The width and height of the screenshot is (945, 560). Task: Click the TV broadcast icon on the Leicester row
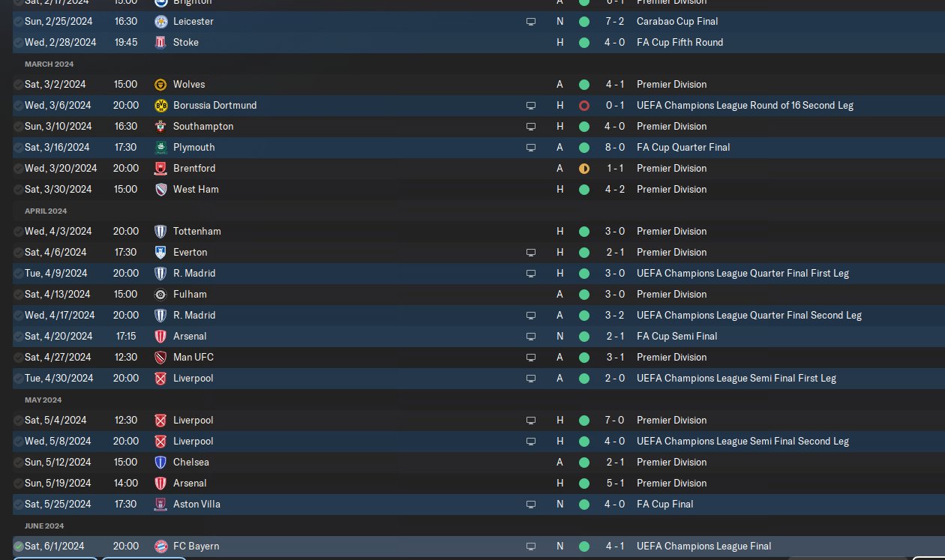531,22
